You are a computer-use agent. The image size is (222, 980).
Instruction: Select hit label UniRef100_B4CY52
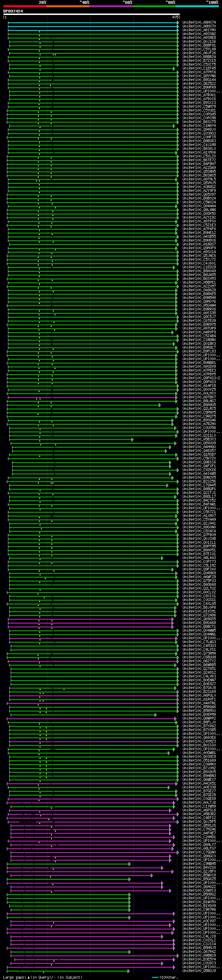coord(199,500)
